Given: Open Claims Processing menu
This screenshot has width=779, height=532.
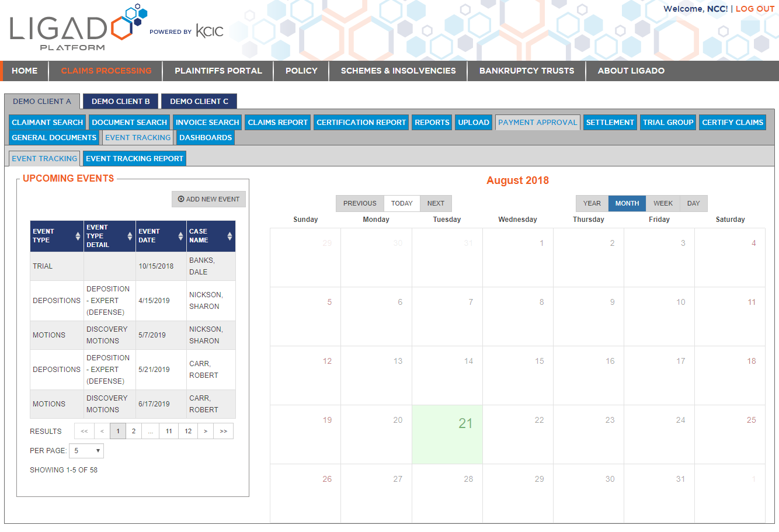Looking at the screenshot, I should pyautogui.click(x=106, y=71).
